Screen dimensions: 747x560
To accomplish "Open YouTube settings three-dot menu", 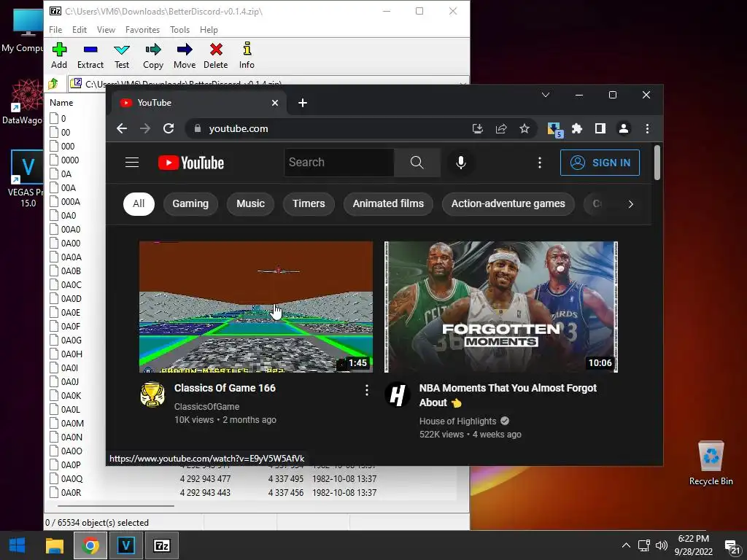I will tap(539, 163).
